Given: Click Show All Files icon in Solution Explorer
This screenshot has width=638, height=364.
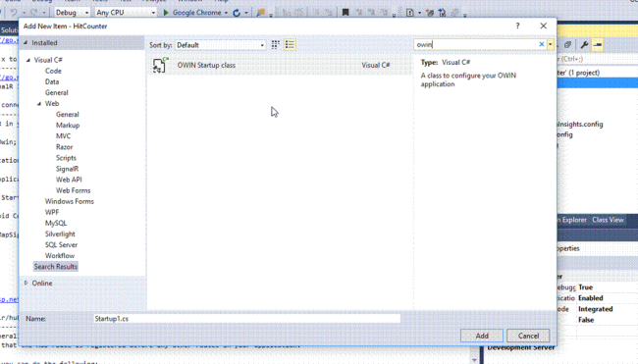Looking at the screenshot, I should pos(567,45).
